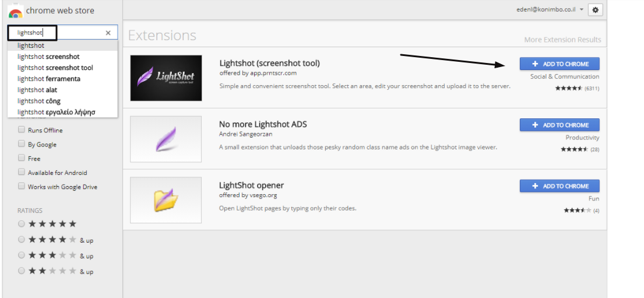Choose 'lightshot công' suggestion

coord(62,101)
